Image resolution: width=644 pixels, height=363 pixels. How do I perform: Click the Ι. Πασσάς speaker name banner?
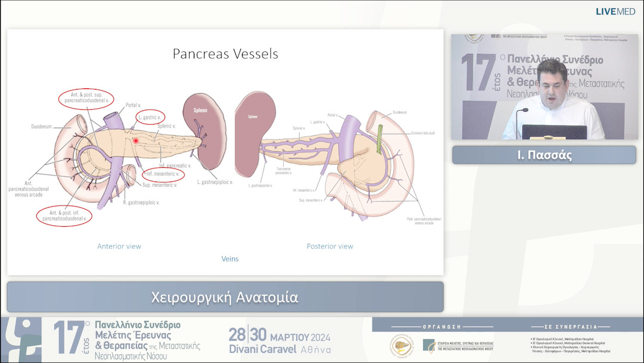pyautogui.click(x=544, y=155)
